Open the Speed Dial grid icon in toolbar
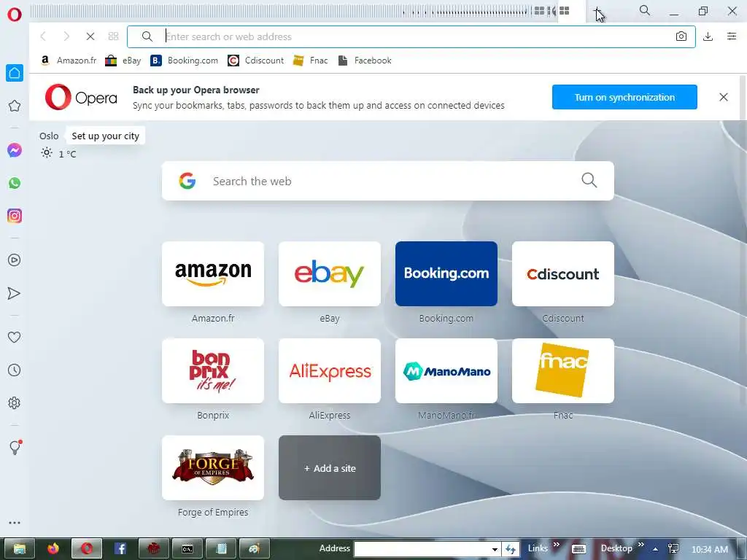This screenshot has width=747, height=560. [113, 36]
